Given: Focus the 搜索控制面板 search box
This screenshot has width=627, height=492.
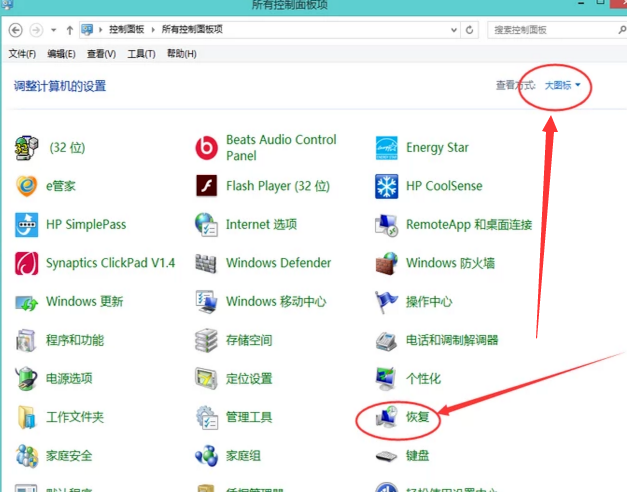Looking at the screenshot, I should [x=553, y=30].
